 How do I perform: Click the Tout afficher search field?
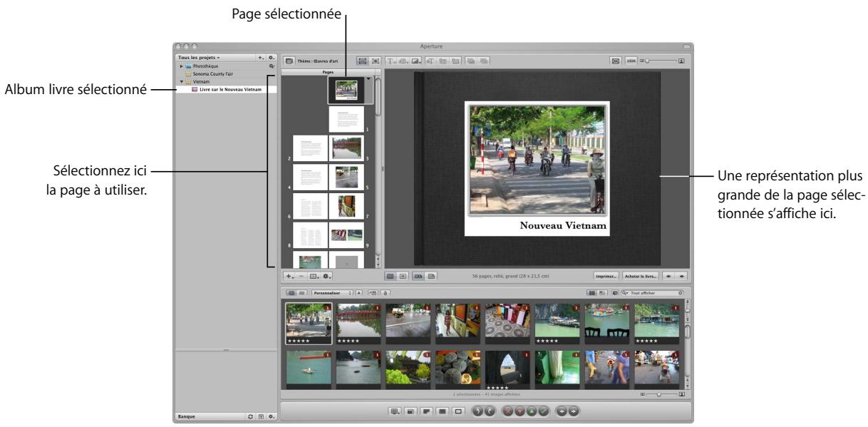[x=653, y=292]
